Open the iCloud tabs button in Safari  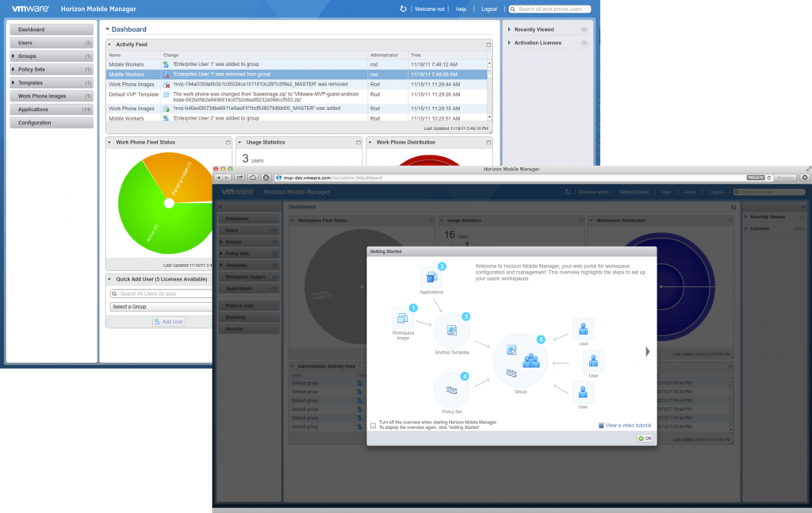point(253,178)
